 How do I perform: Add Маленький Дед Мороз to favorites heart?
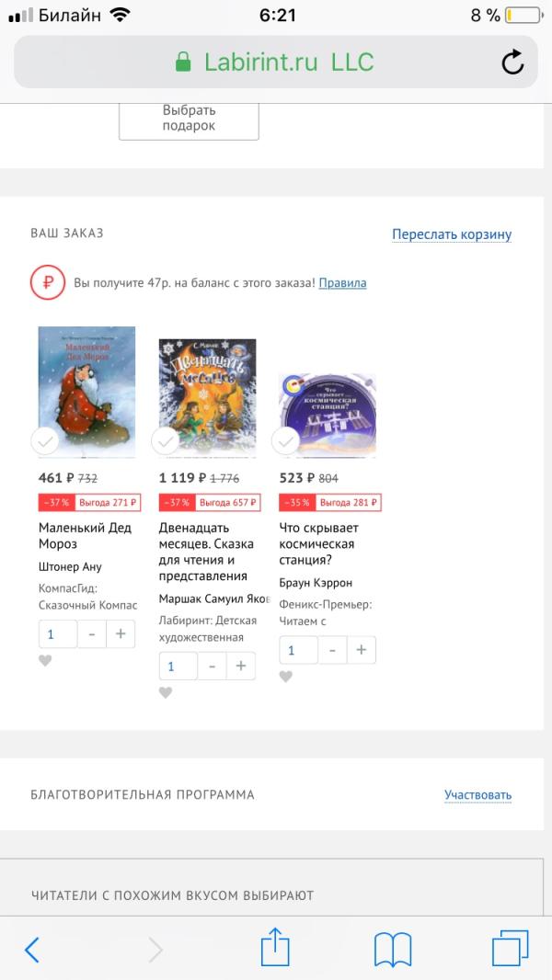(45, 660)
